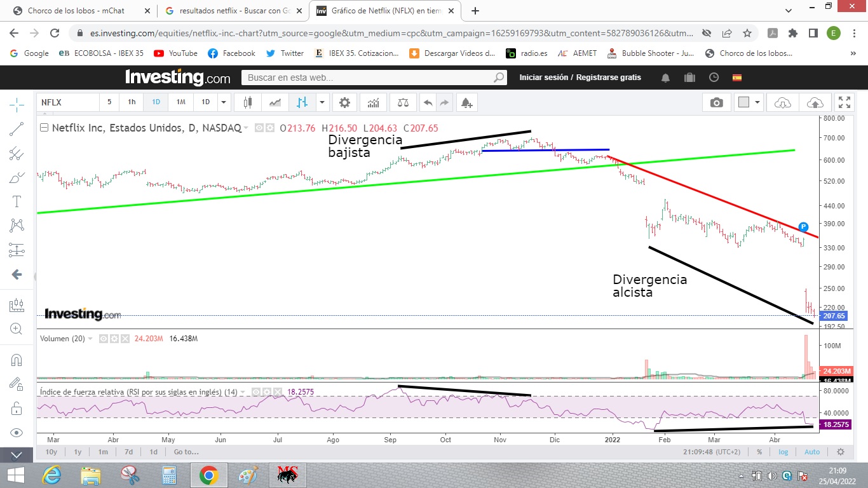The width and height of the screenshot is (868, 488).
Task: Select the crosshair cursor tool
Action: point(17,104)
